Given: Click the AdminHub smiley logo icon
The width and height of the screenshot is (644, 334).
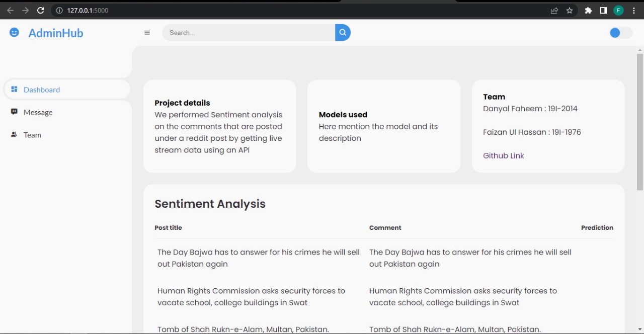Looking at the screenshot, I should coord(14,32).
